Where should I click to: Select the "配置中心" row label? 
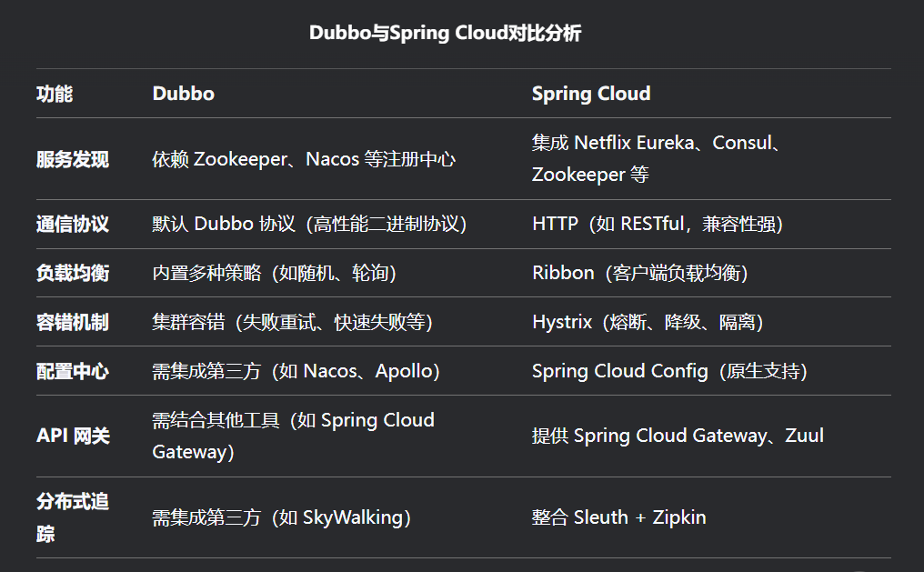[x=73, y=371]
